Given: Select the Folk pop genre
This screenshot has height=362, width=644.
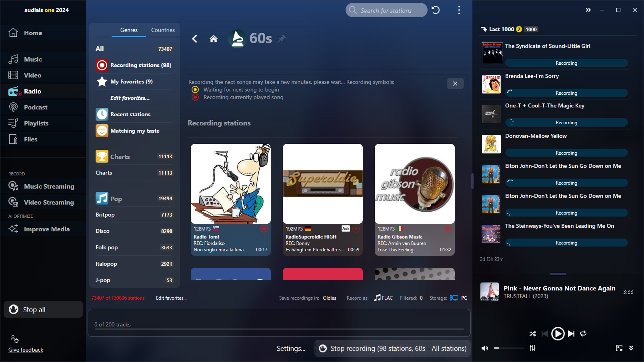Looking at the screenshot, I should 134,247.
